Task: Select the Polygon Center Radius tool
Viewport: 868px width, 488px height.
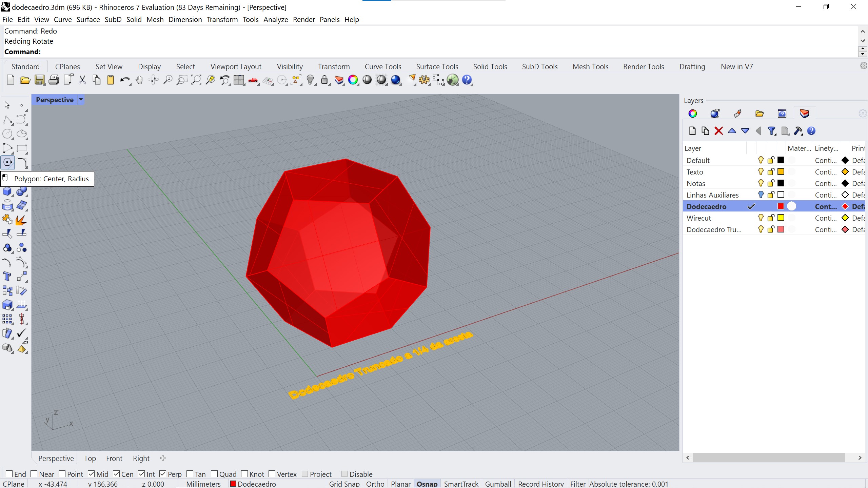Action: (x=7, y=162)
